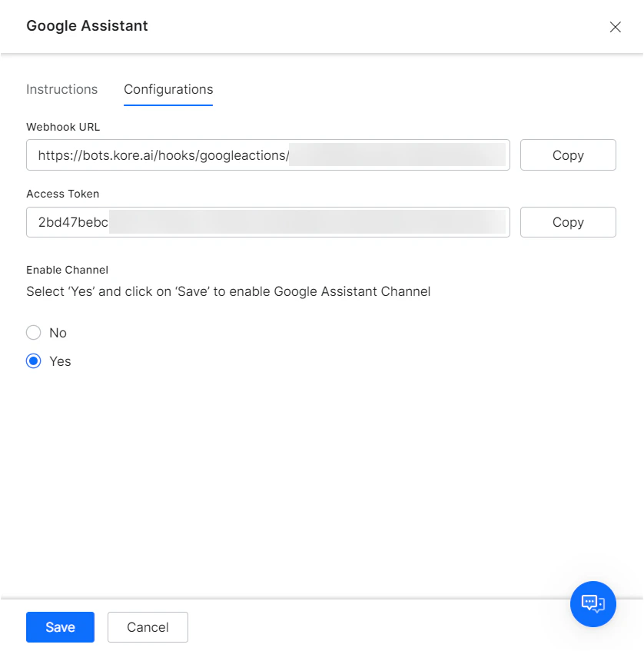Switch to the Instructions tab
Screen dimensions: 644x651
coord(61,89)
